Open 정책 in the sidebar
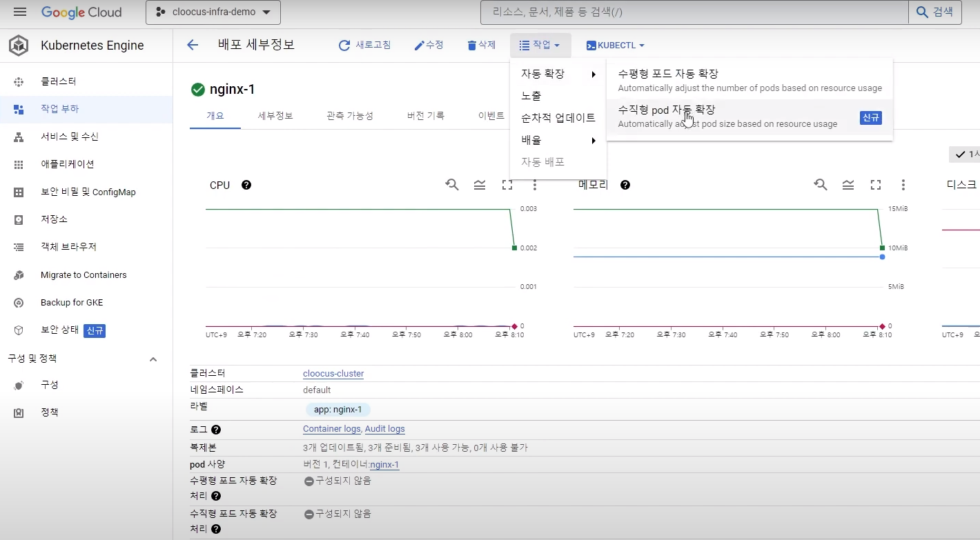 86,412
